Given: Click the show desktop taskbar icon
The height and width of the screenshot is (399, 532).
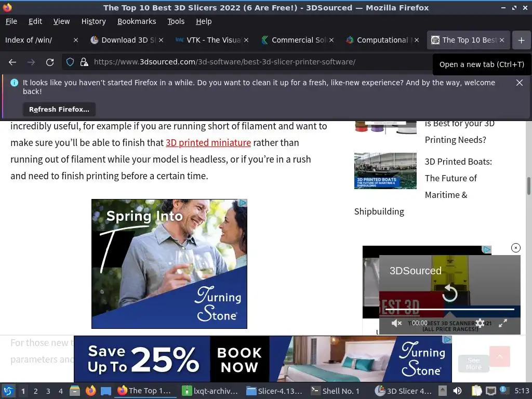Looking at the screenshot, I should pos(106,391).
